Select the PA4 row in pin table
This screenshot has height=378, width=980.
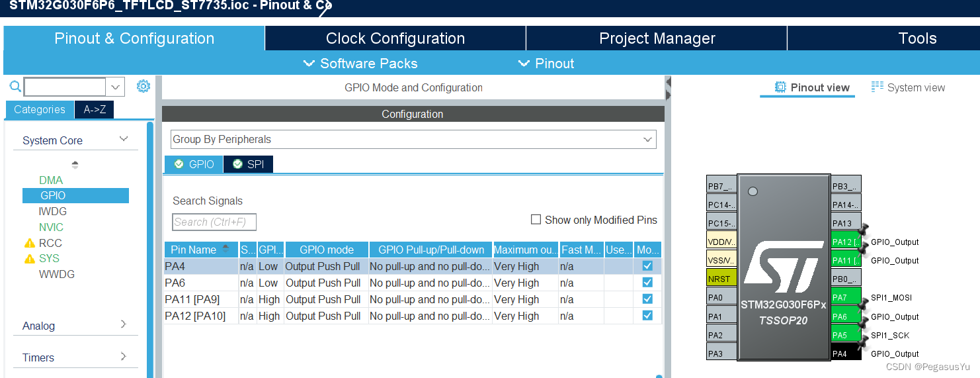413,266
